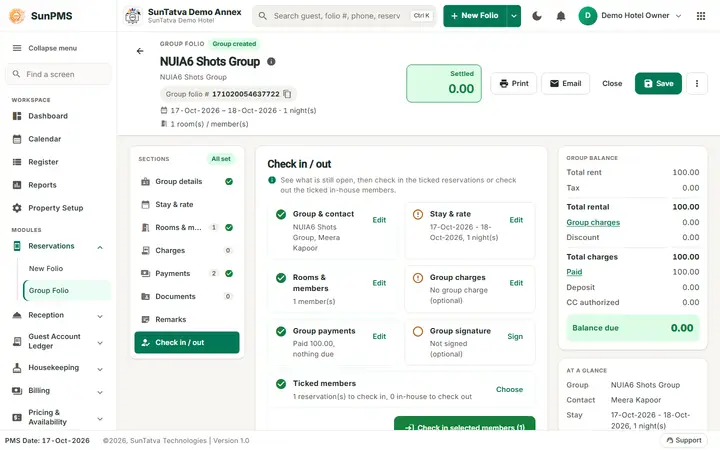Click Choose on Ticked members row

point(509,390)
